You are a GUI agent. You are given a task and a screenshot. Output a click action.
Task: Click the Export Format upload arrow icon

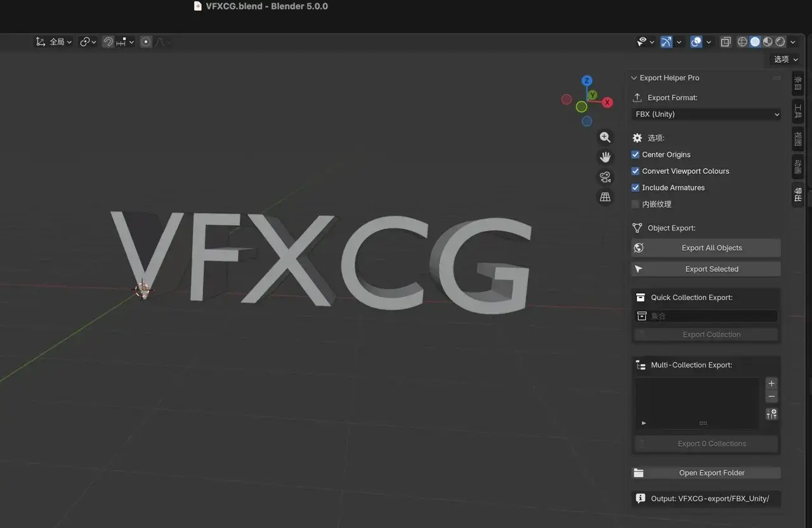click(x=638, y=97)
